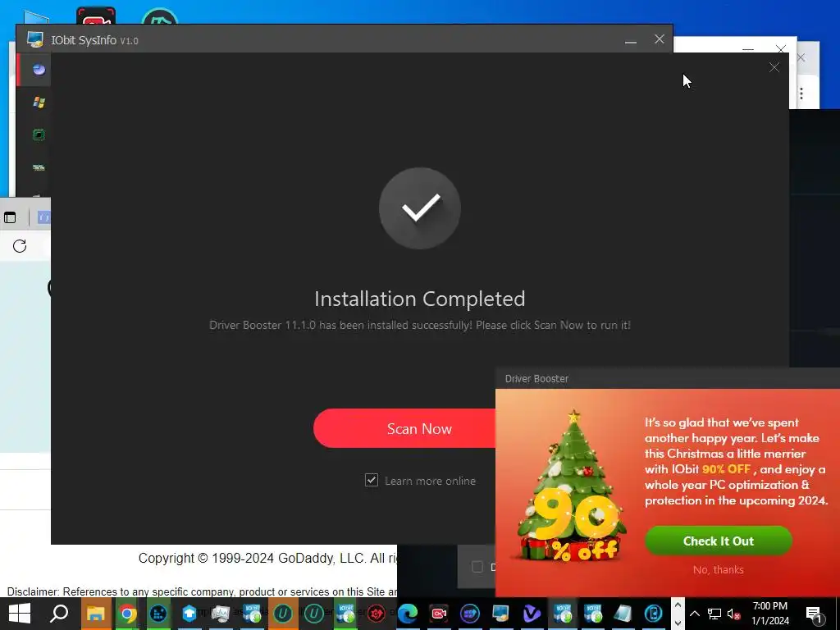Image resolution: width=840 pixels, height=630 pixels.
Task: Show hidden system tray icons
Action: 694,614
